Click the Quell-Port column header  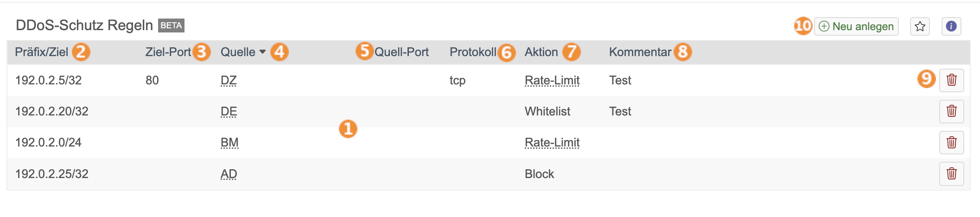401,52
